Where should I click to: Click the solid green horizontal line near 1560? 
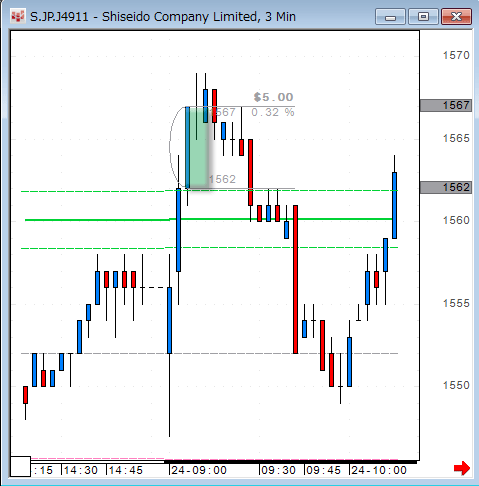[x=208, y=219]
